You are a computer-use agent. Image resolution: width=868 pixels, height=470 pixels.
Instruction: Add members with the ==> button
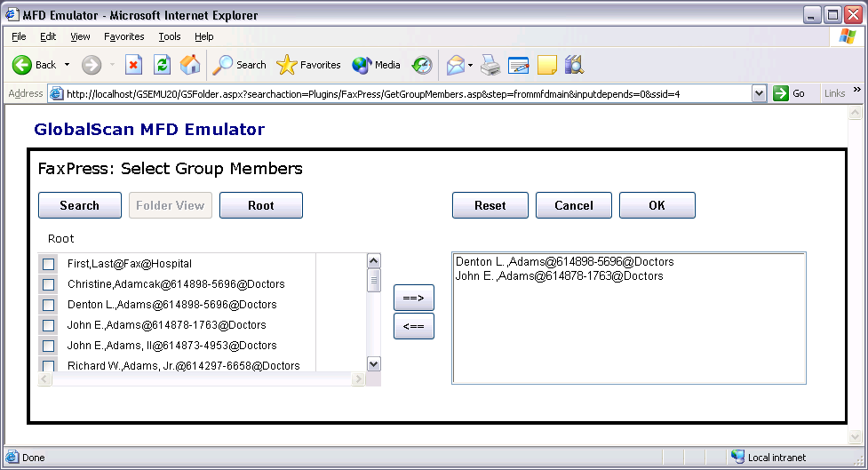pos(413,298)
